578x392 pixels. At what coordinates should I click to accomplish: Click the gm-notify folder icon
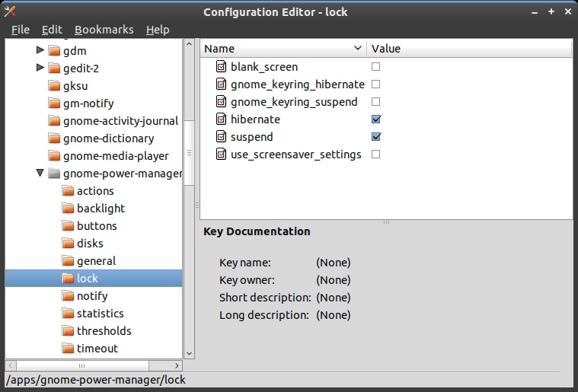(x=54, y=104)
